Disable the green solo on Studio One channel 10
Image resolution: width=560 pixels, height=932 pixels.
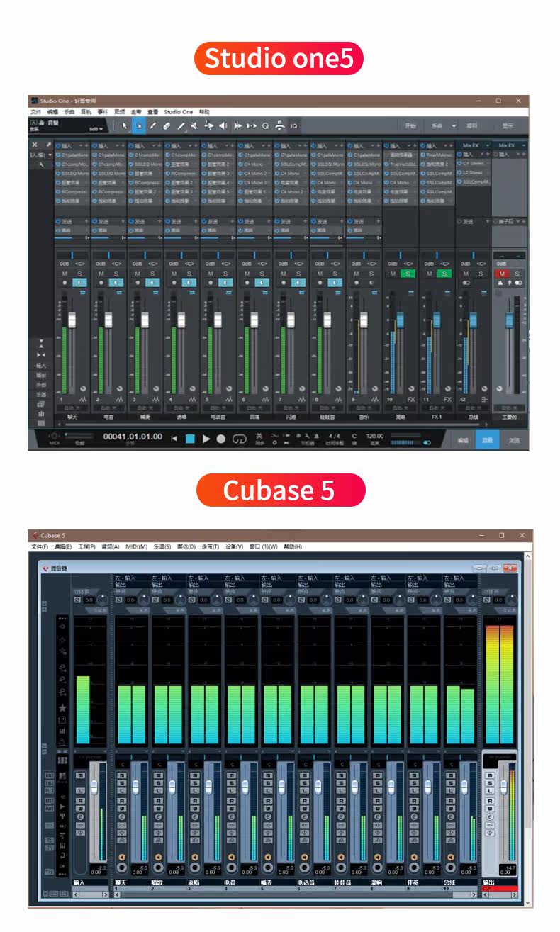point(408,274)
